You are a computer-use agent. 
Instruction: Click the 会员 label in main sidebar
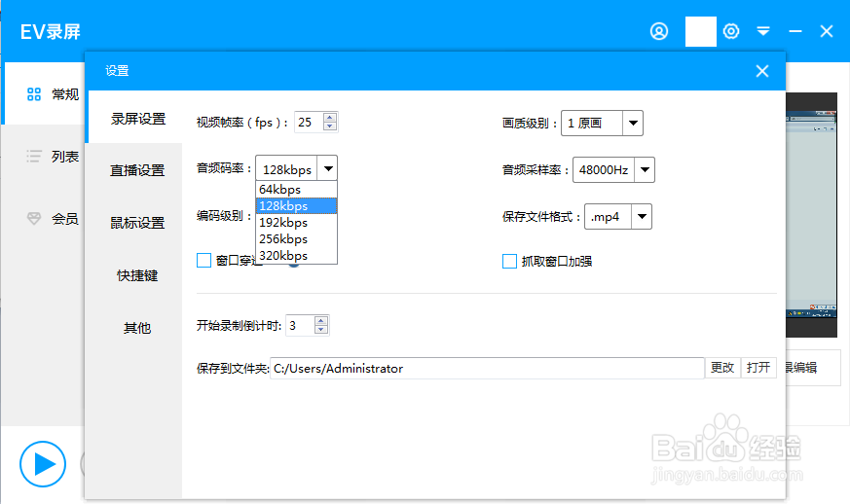click(65, 219)
